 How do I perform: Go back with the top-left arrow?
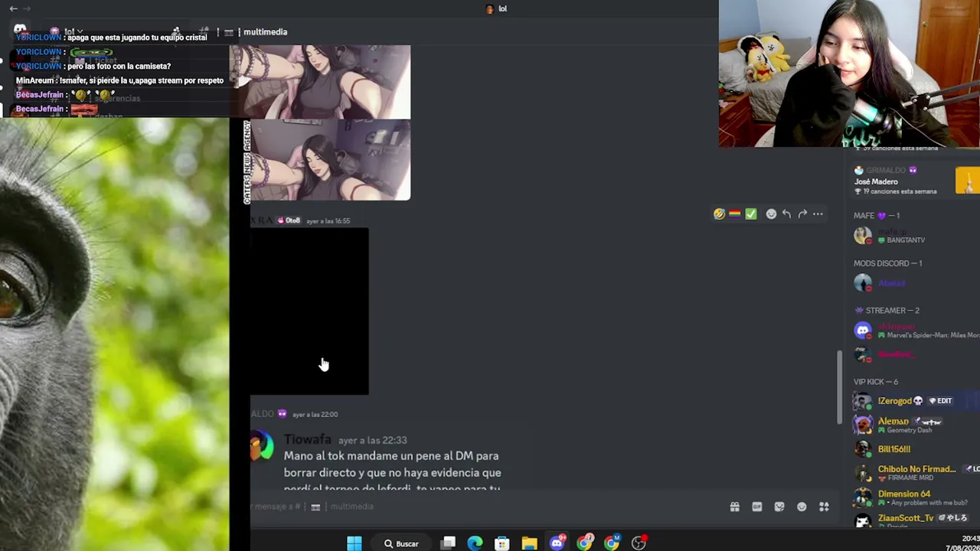[x=14, y=8]
